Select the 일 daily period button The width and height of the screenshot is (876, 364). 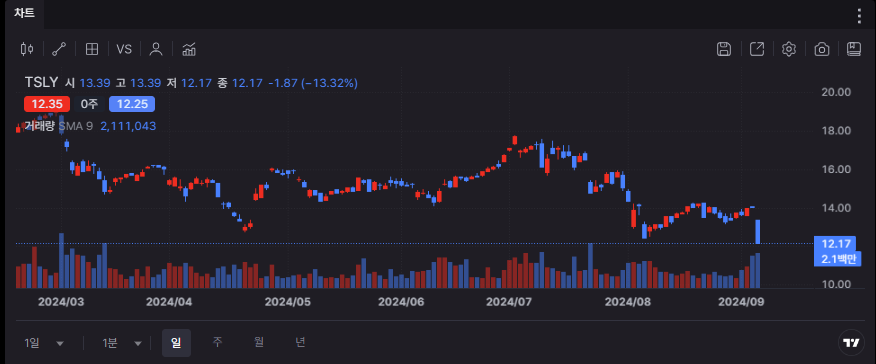coord(177,343)
